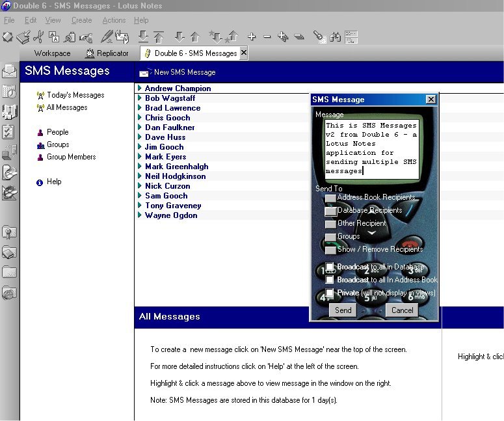The width and height of the screenshot is (504, 421).
Task: Click New SMS Message action
Action: pos(178,72)
